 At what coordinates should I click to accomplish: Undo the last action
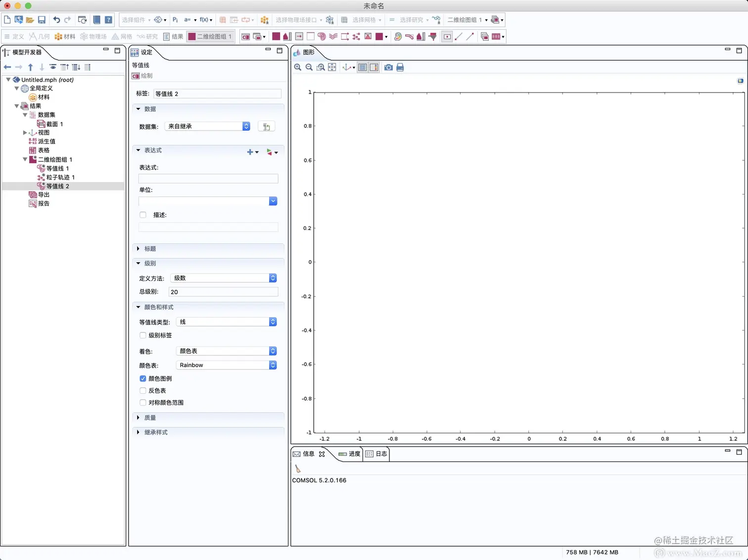[x=56, y=20]
